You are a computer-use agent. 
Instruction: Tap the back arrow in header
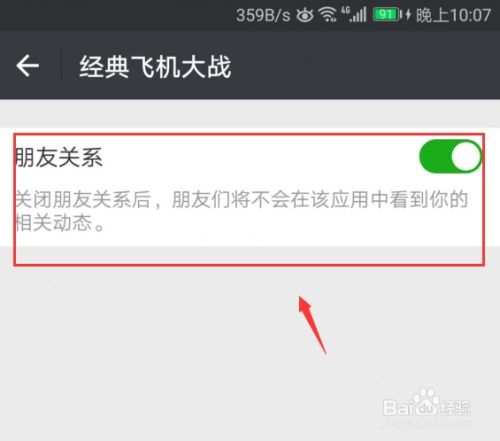tap(28, 66)
